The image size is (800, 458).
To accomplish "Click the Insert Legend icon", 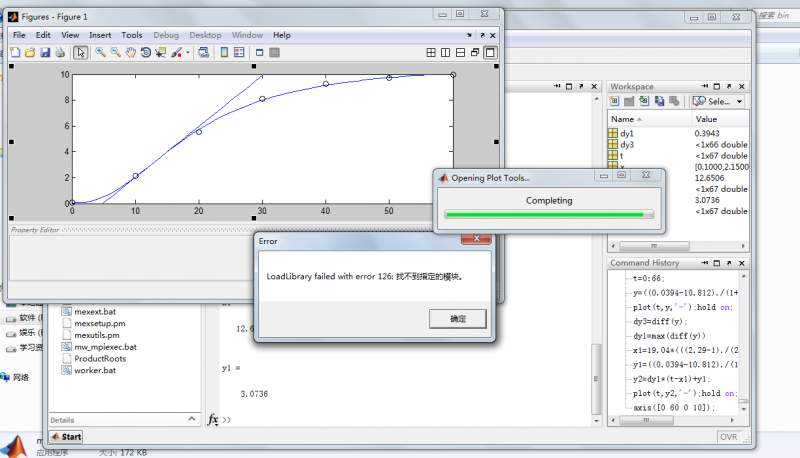I will (239, 53).
